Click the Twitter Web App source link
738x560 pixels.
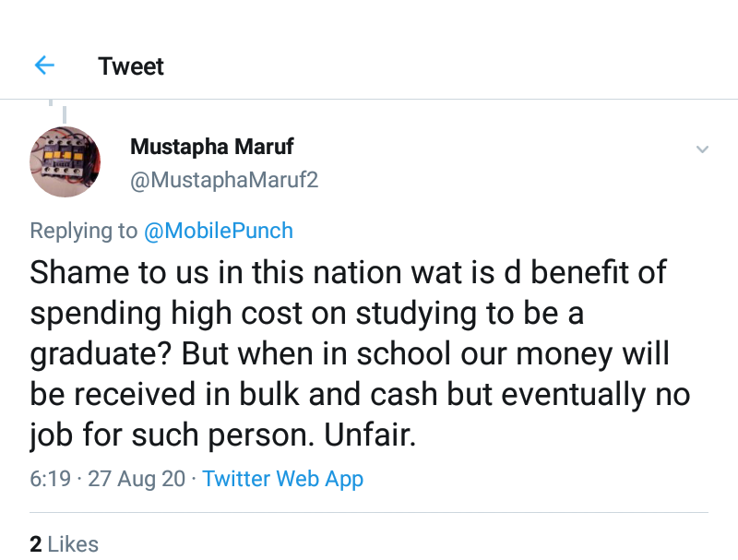(283, 479)
